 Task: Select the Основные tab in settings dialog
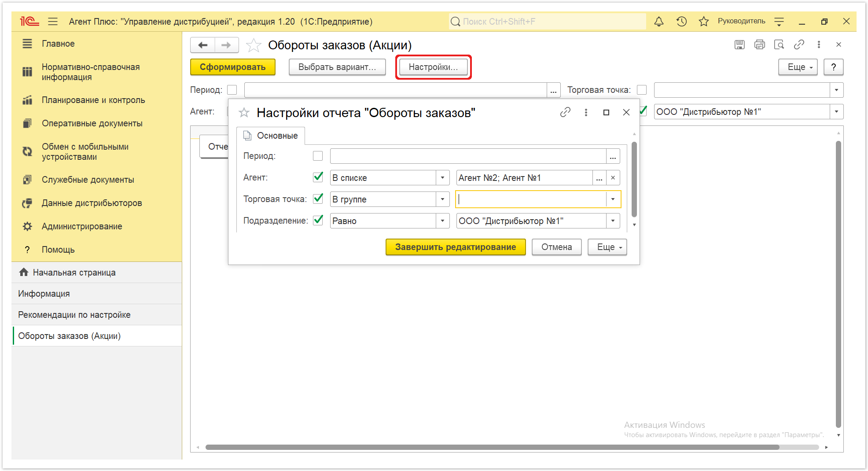tap(271, 136)
